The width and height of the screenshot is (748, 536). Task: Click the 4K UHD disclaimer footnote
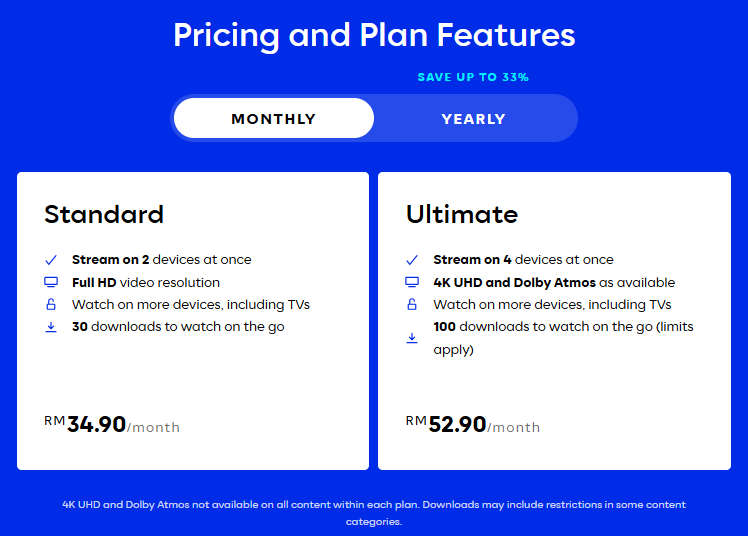tap(374, 513)
